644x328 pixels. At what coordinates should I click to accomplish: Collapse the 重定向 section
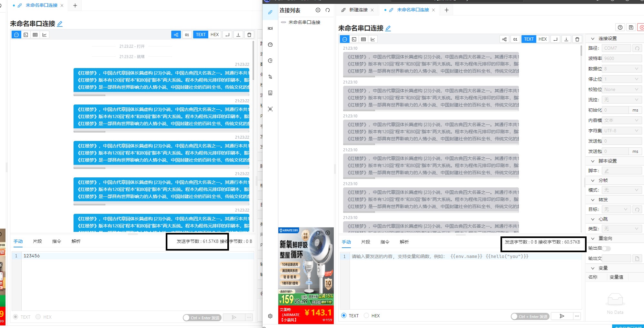593,238
